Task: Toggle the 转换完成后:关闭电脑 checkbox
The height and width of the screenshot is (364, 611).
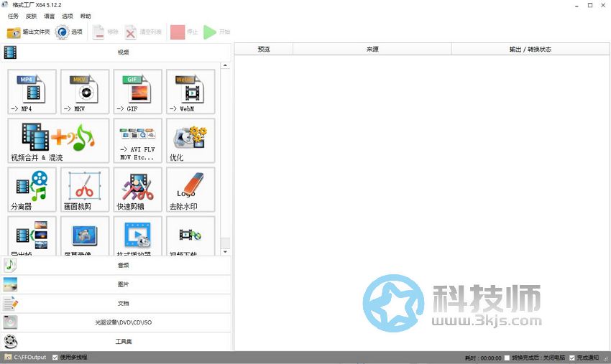Action: pos(507,358)
